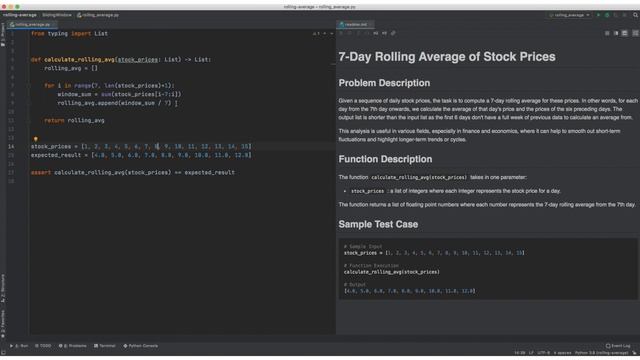Viewport: 640px width, 360px height.
Task: Click line number 14 in the gutter
Action: click(x=11, y=146)
